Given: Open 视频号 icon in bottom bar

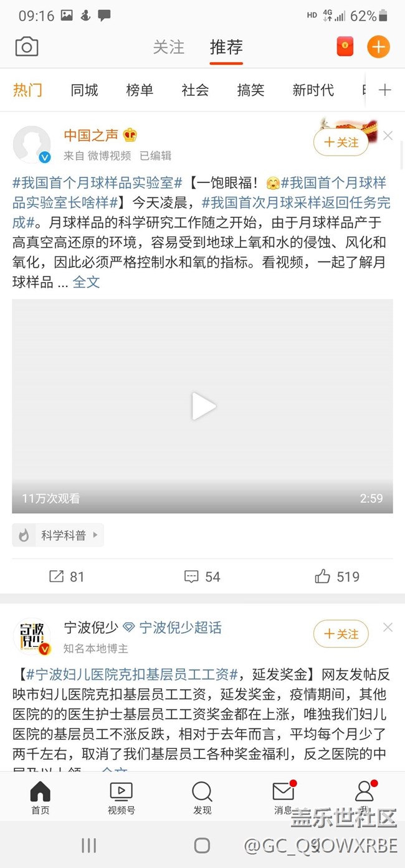Looking at the screenshot, I should [x=121, y=798].
